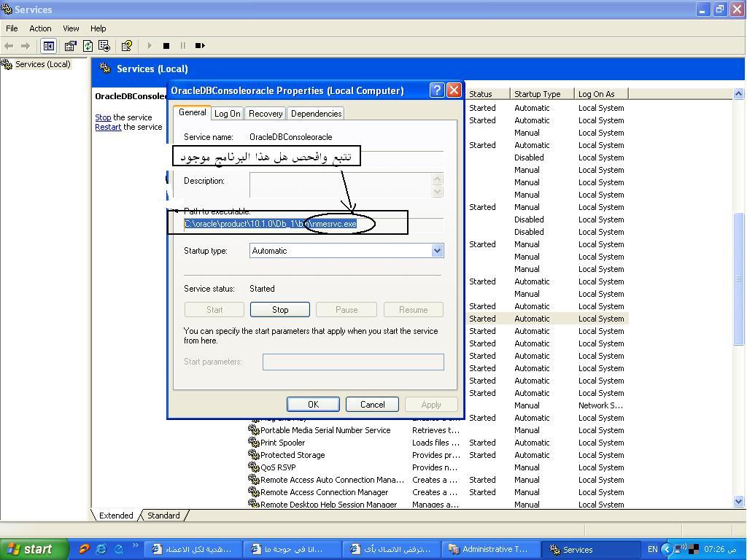Switch to the Log On tab

tap(227, 114)
